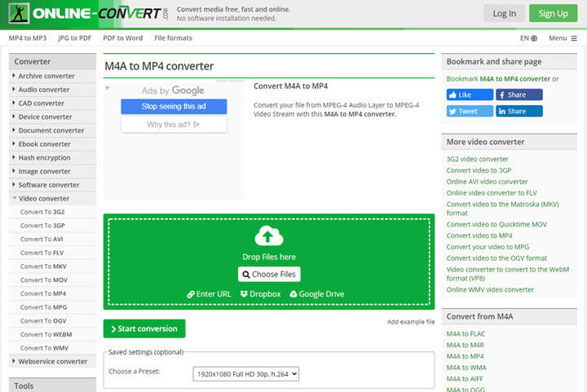The width and height of the screenshot is (587, 392).
Task: Click Start conversion button
Action: pyautogui.click(x=144, y=328)
